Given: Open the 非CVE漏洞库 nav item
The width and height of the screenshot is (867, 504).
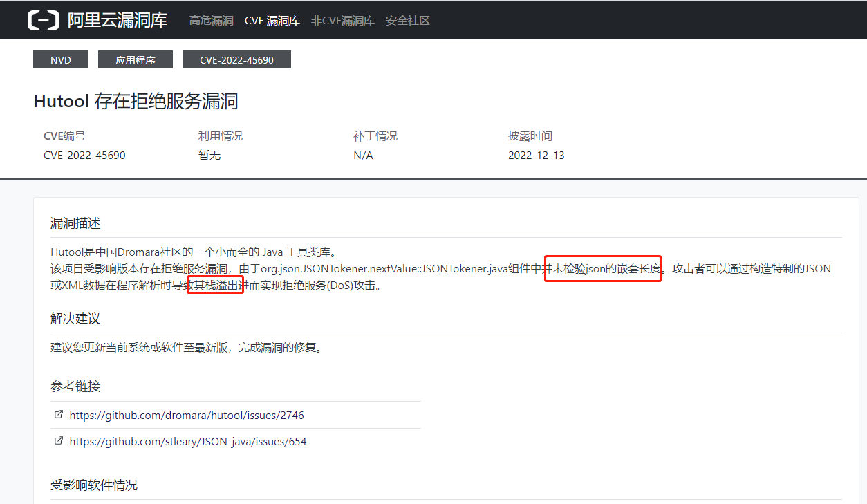Looking at the screenshot, I should coord(343,21).
